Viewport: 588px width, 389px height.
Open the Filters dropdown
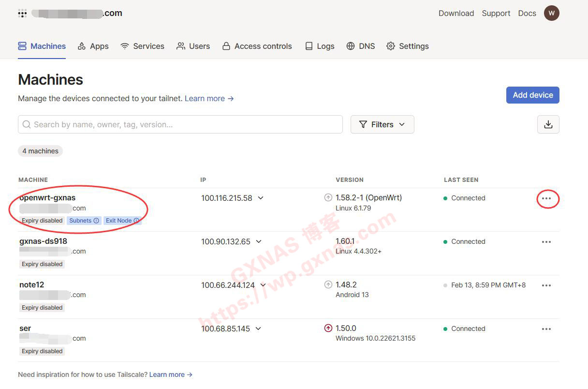point(382,124)
